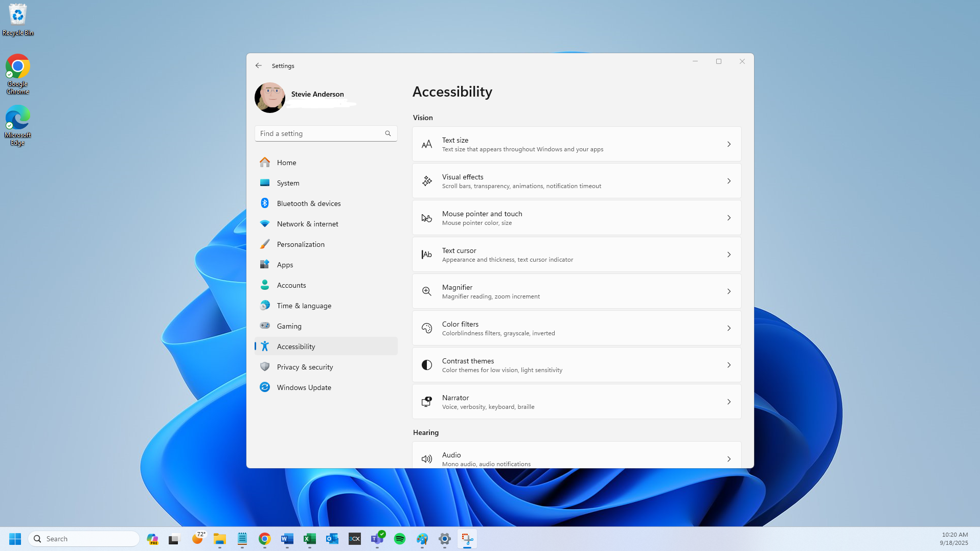Open Word from the taskbar
The image size is (980, 551).
pos(287,539)
